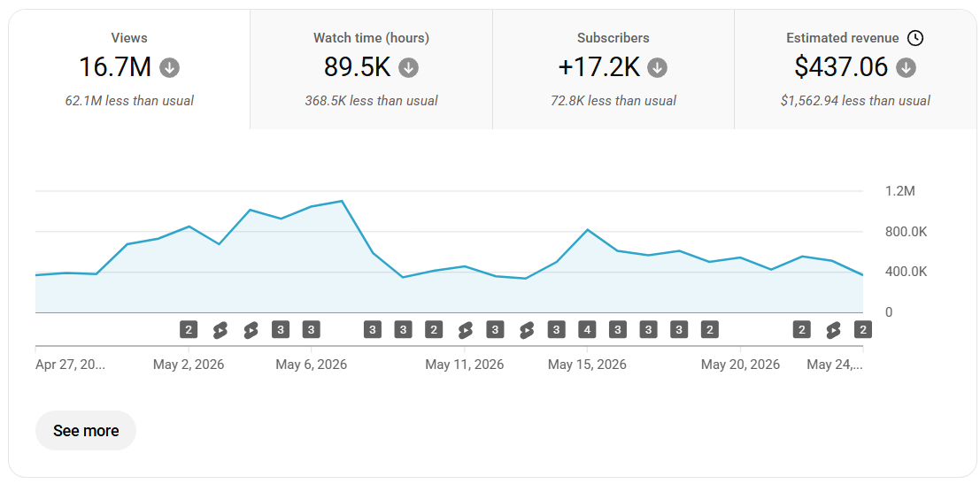
Task: Click the down-arrow icon next to 89.5K
Action: 409,67
